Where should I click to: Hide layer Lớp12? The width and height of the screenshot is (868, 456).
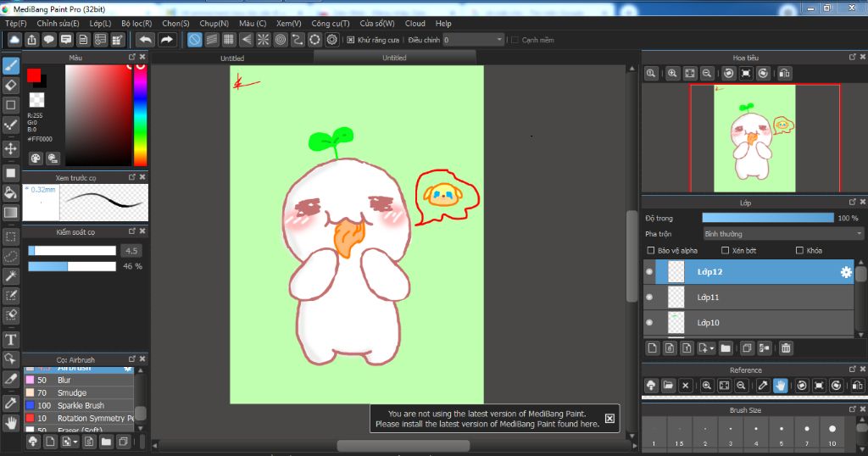[649, 272]
